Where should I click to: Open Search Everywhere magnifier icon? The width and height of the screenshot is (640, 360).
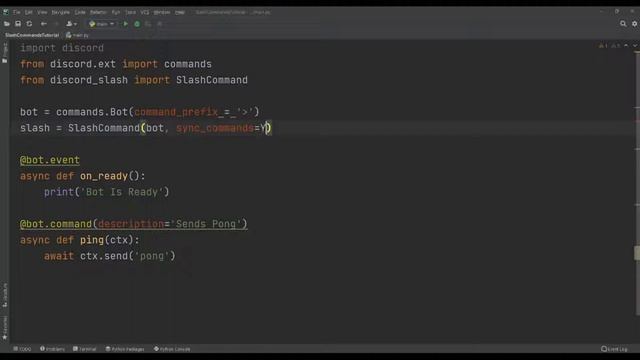pyautogui.click(x=623, y=24)
